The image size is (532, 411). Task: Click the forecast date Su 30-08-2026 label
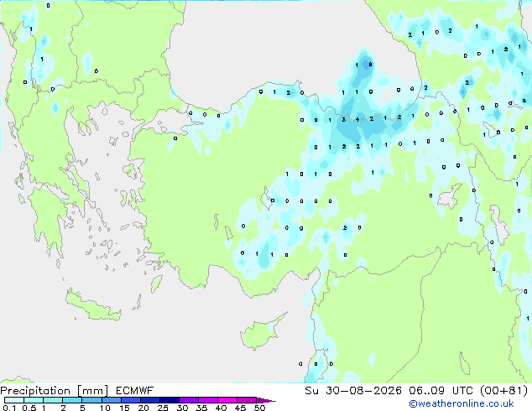pyautogui.click(x=353, y=391)
